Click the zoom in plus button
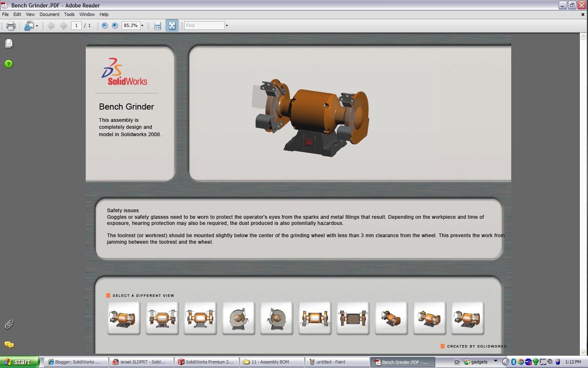Image resolution: width=588 pixels, height=368 pixels. coord(115,25)
